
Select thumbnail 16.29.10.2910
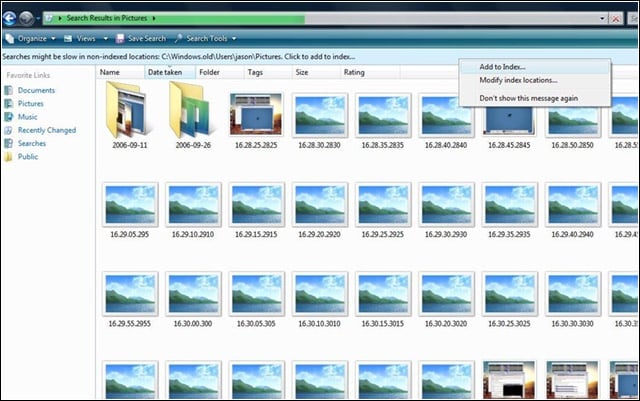coord(193,205)
